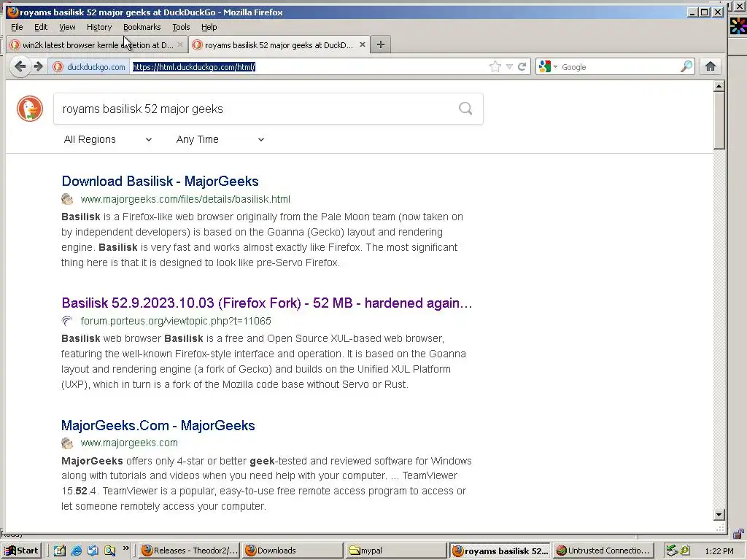Switch to Downloads taskbar window

coord(293,551)
